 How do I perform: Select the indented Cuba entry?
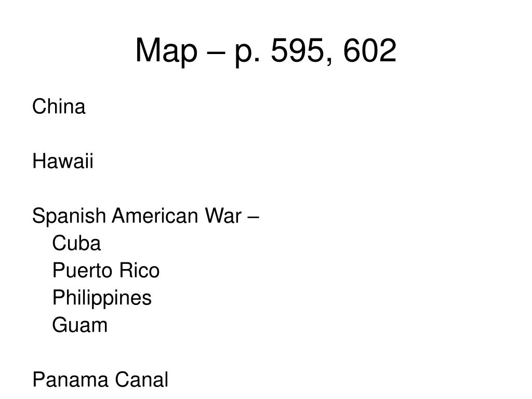click(x=77, y=243)
